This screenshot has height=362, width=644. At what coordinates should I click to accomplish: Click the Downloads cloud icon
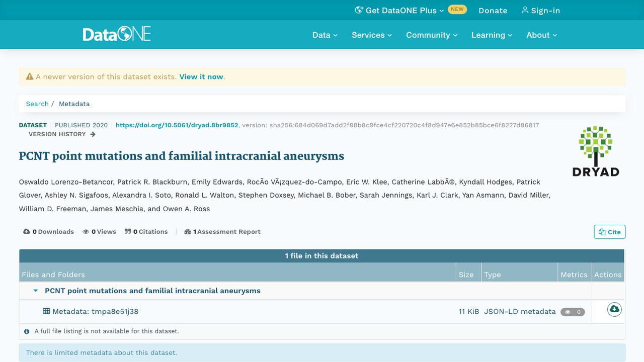pyautogui.click(x=27, y=232)
